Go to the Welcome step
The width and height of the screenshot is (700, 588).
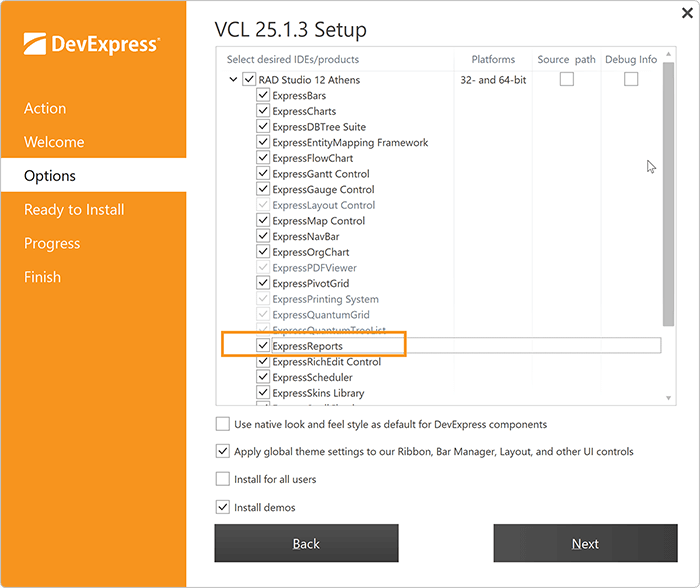pos(54,142)
